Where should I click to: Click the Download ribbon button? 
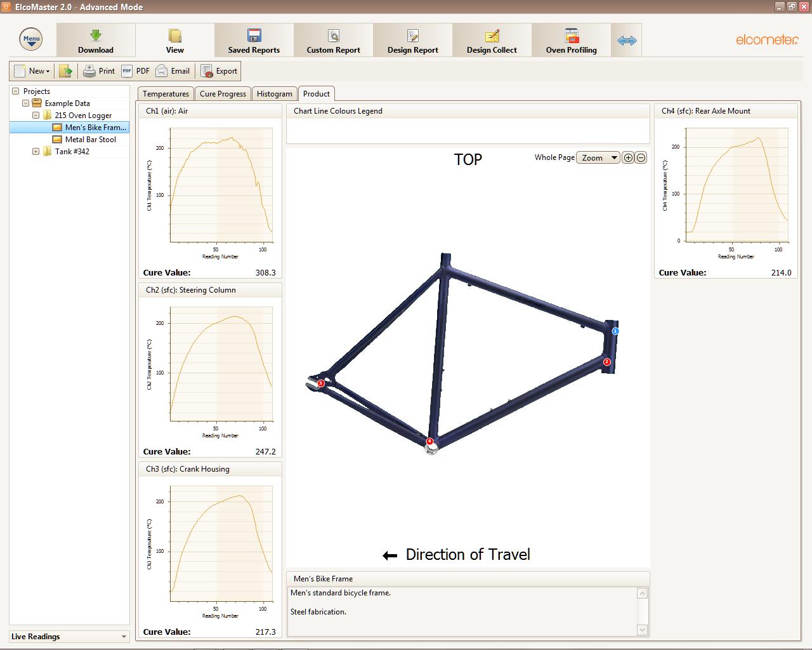click(x=96, y=41)
